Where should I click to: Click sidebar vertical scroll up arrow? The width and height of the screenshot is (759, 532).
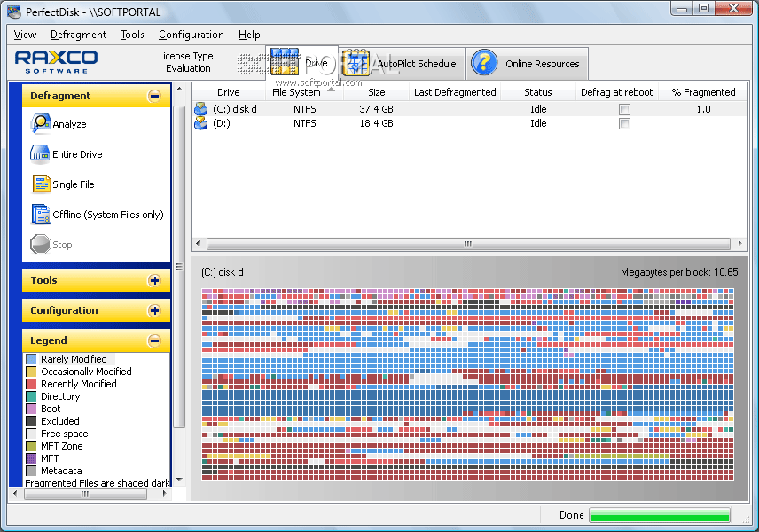[179, 89]
